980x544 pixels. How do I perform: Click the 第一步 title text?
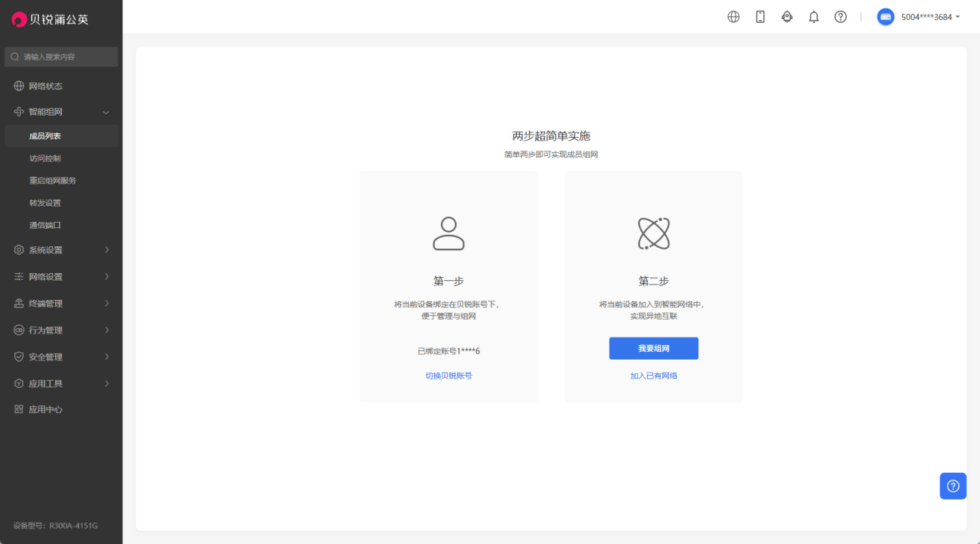(449, 281)
